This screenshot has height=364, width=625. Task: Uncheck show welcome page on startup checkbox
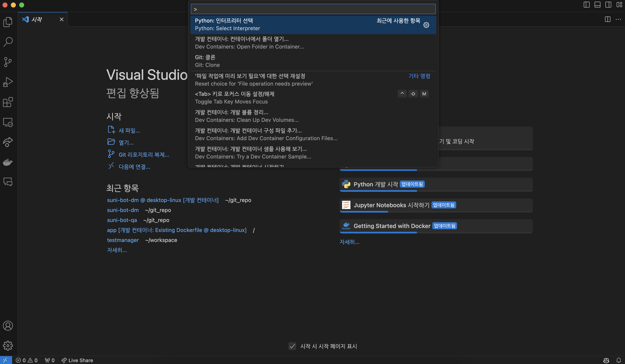tap(292, 346)
